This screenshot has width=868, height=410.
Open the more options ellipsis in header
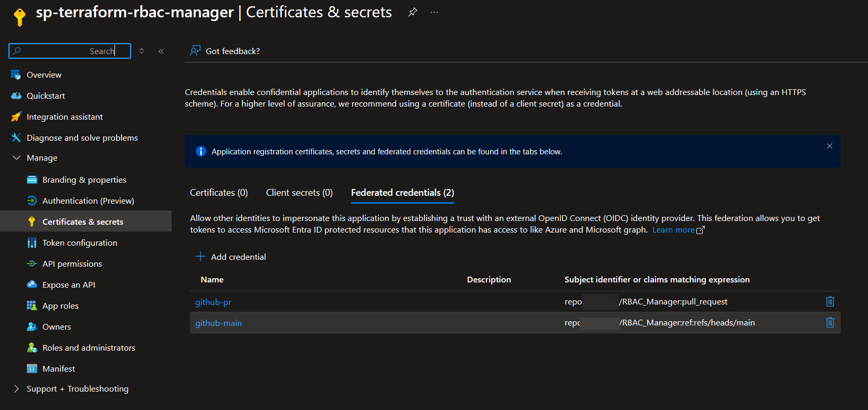coord(434,12)
